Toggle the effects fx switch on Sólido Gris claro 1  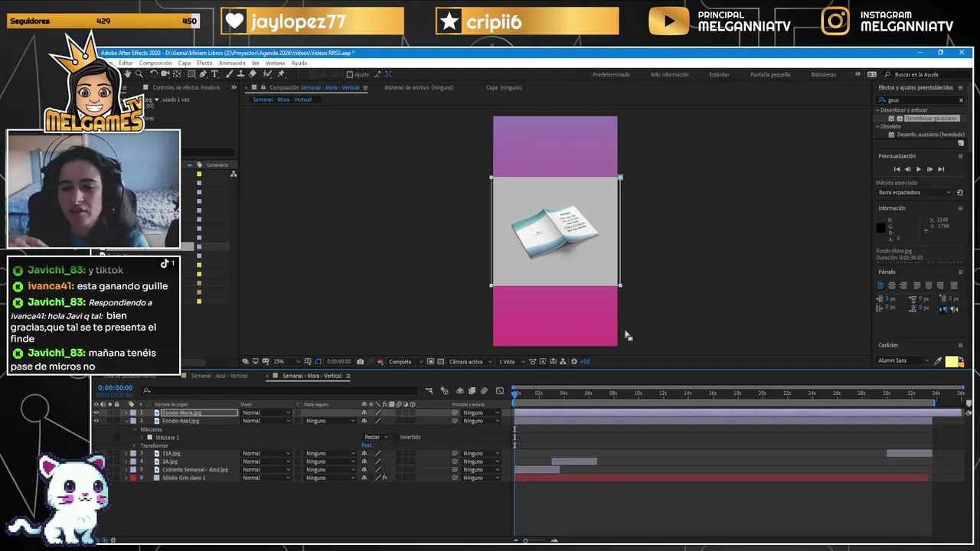pos(384,478)
